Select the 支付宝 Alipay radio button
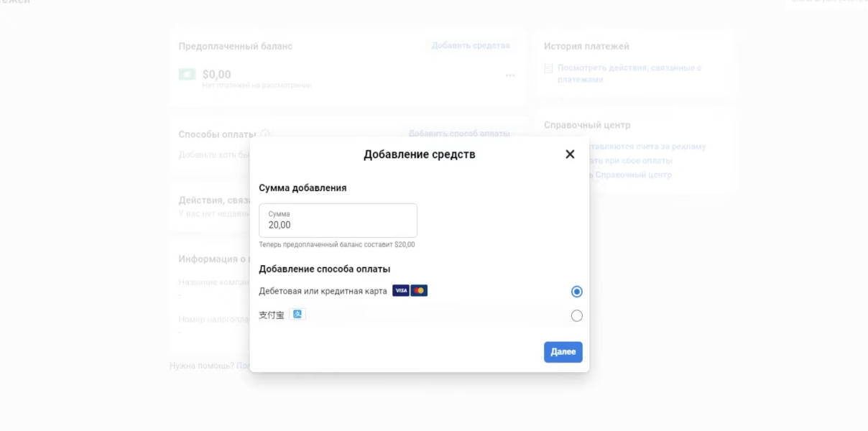 (576, 315)
